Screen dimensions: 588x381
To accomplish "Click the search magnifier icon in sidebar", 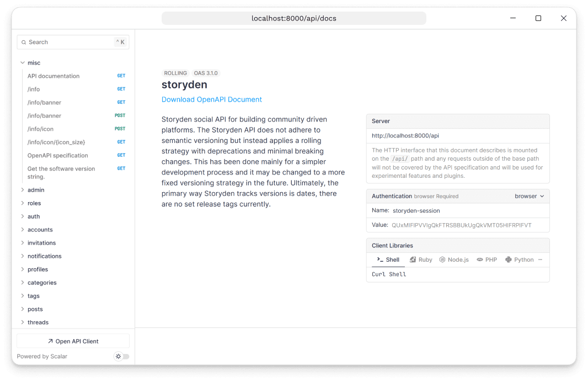I will pos(23,42).
